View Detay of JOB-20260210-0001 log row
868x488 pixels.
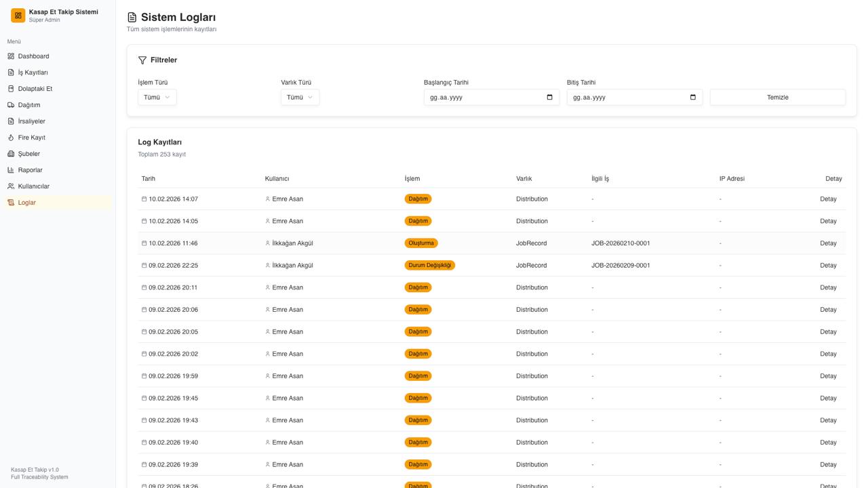click(828, 243)
